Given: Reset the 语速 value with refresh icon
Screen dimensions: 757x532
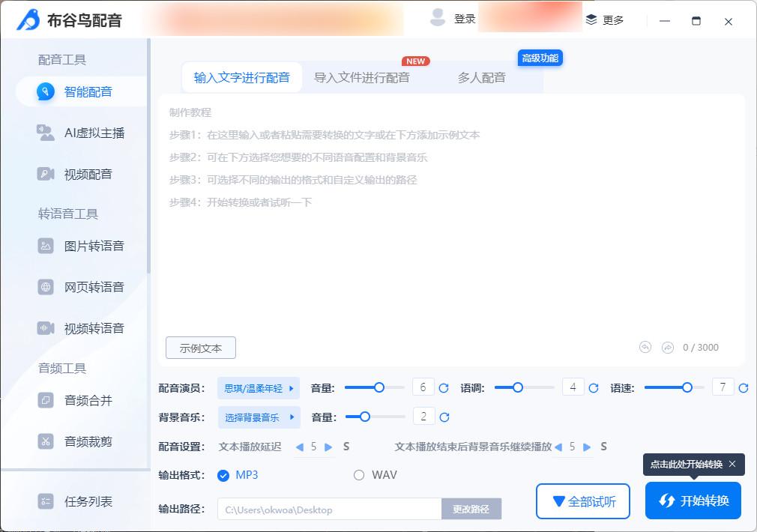Looking at the screenshot, I should click(744, 388).
